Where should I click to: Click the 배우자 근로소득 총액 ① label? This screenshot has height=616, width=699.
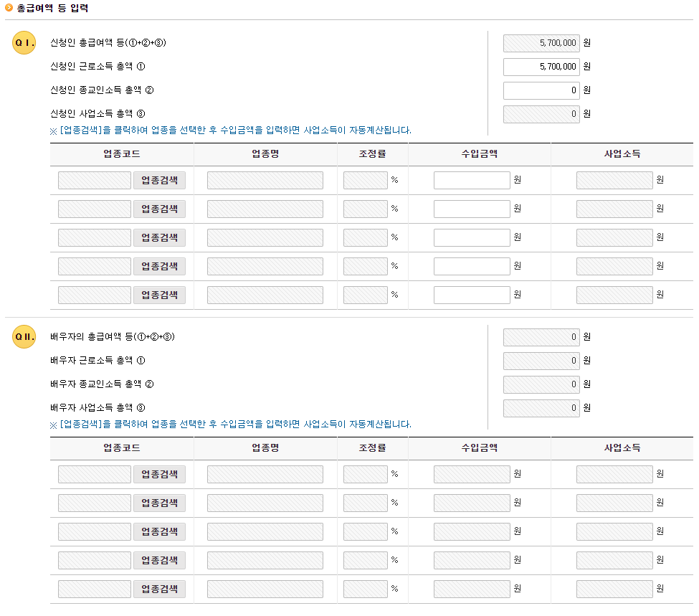coord(98,361)
